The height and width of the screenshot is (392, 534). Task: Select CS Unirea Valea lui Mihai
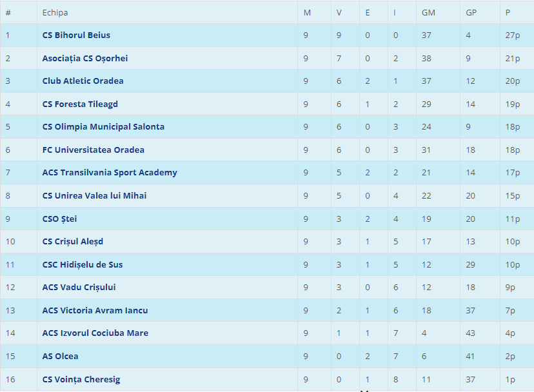pyautogui.click(x=94, y=195)
